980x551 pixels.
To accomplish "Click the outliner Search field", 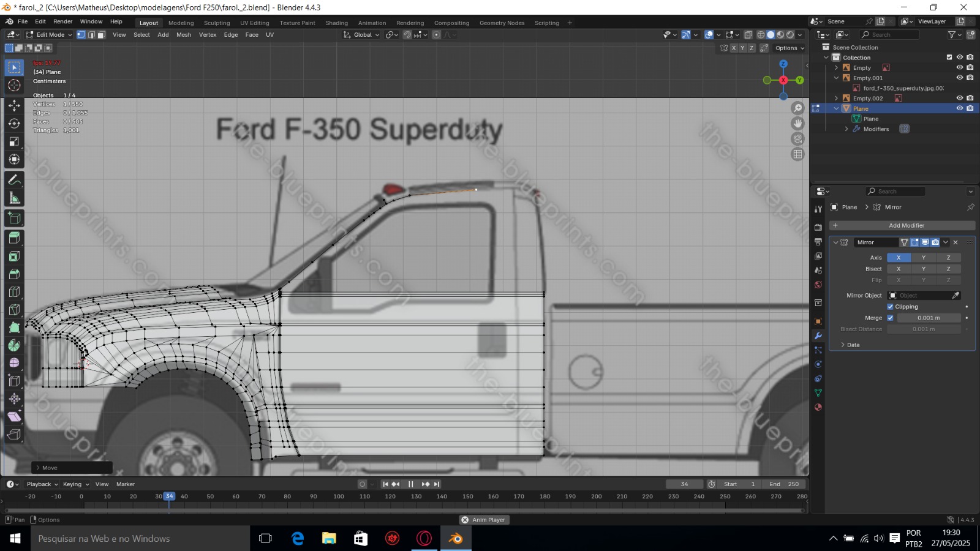I will click(x=889, y=35).
